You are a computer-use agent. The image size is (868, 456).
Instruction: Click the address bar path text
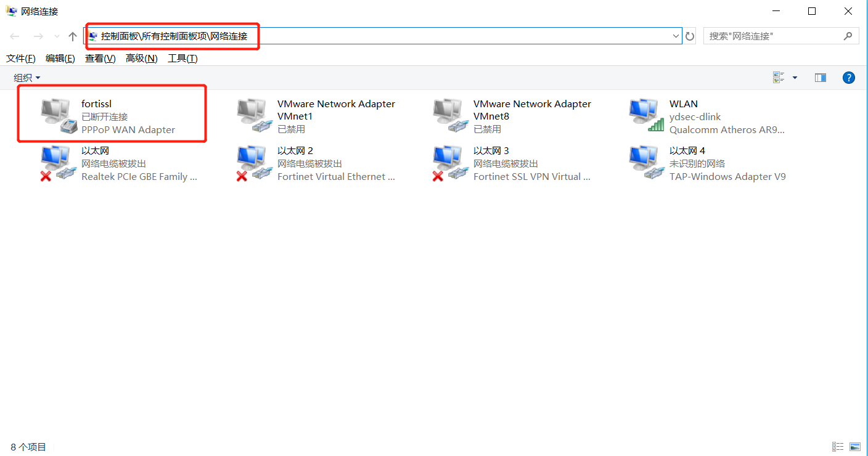click(174, 36)
